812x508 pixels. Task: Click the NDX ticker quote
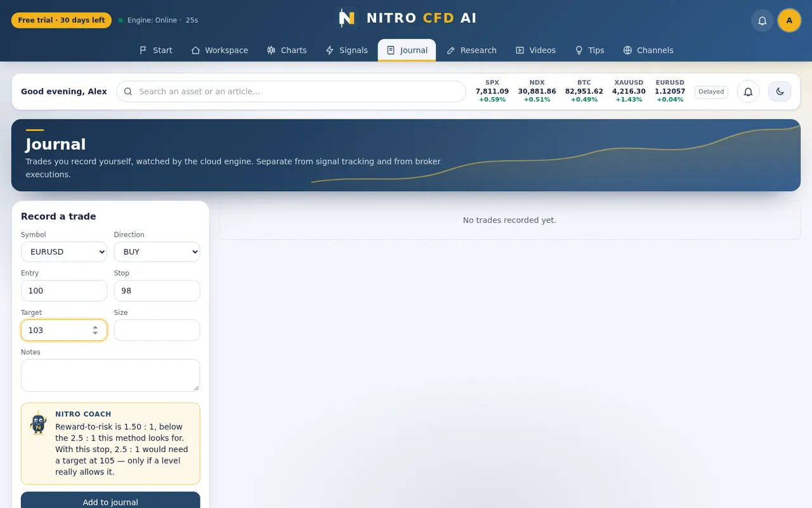pos(537,91)
